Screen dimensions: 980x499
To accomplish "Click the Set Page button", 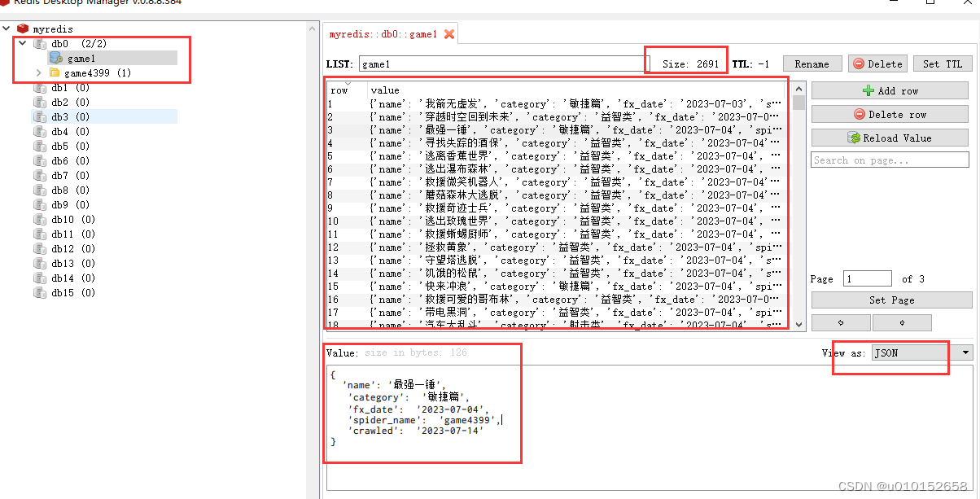I will coord(890,300).
